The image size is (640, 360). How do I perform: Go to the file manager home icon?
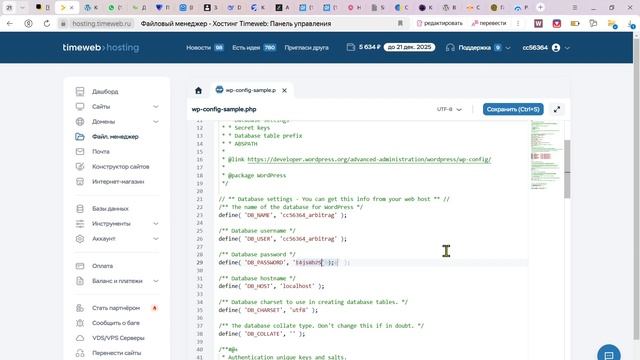198,91
